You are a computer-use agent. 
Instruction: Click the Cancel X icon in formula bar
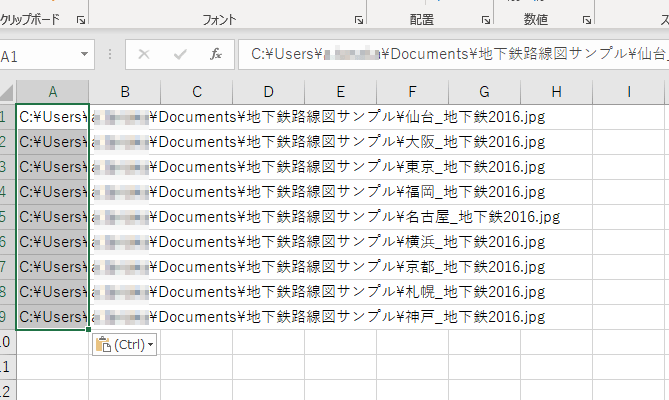[144, 56]
